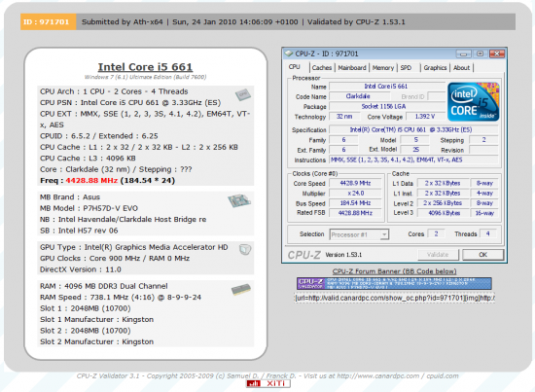Click the GPU icon beside GPU Type

pyautogui.click(x=245, y=249)
